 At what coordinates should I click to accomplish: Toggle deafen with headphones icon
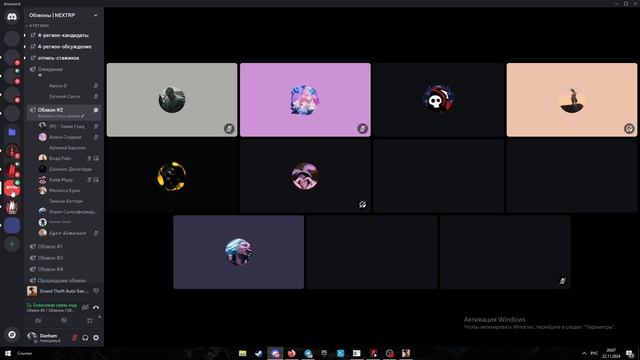click(x=85, y=338)
